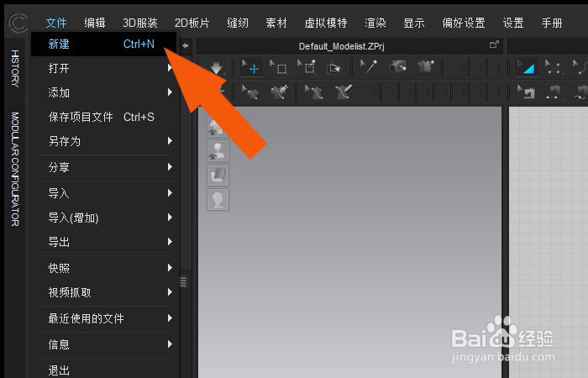The width and height of the screenshot is (588, 378).
Task: Open the 2D板片 menu
Action: coord(192,23)
